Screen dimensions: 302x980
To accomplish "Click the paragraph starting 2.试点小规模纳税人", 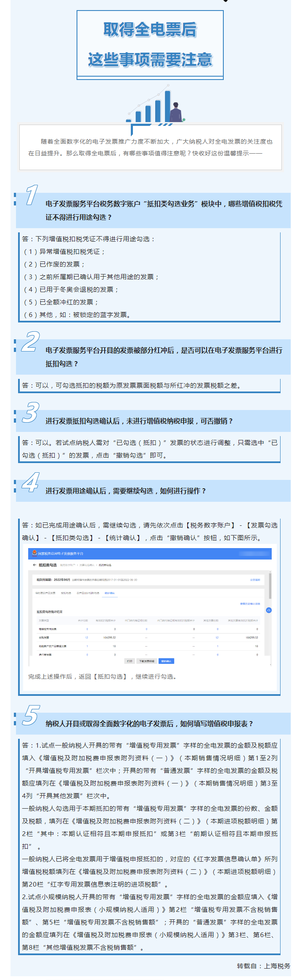I will [x=150, y=922].
